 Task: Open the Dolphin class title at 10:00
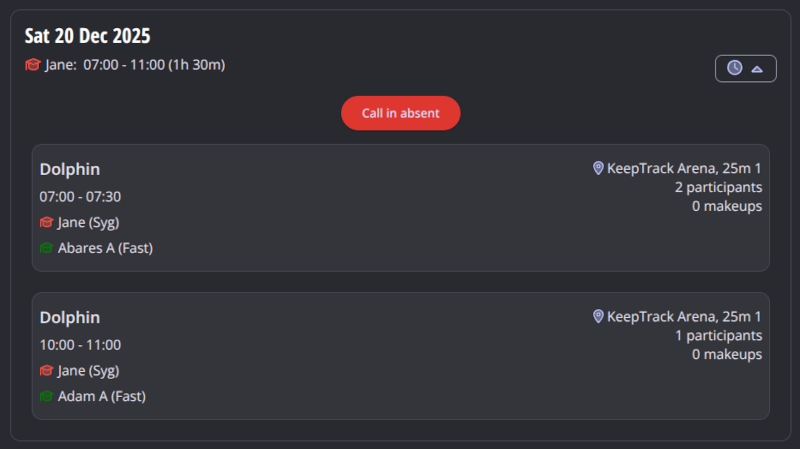pos(70,318)
